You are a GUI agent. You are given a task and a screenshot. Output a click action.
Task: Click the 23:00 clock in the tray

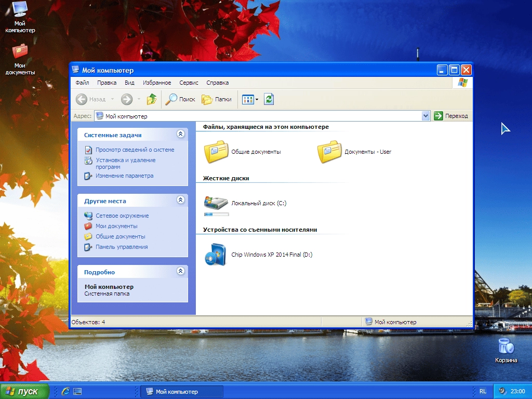point(517,392)
